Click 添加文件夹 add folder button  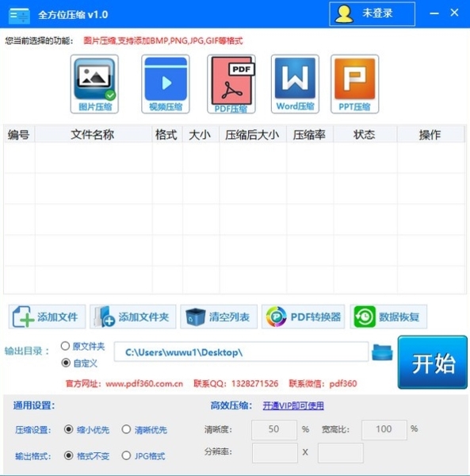point(133,317)
